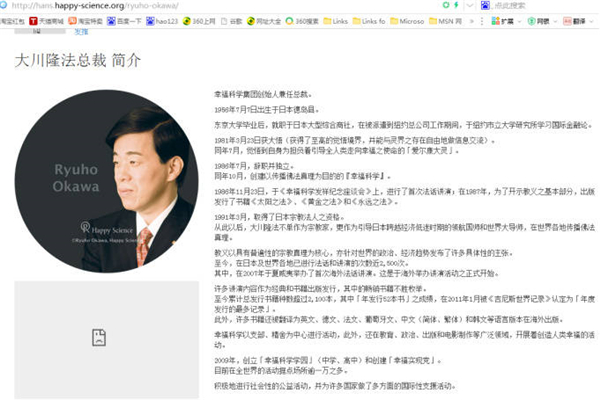
Task: Click the orange 淘宝特卖 bookmark icon
Action: [72, 21]
